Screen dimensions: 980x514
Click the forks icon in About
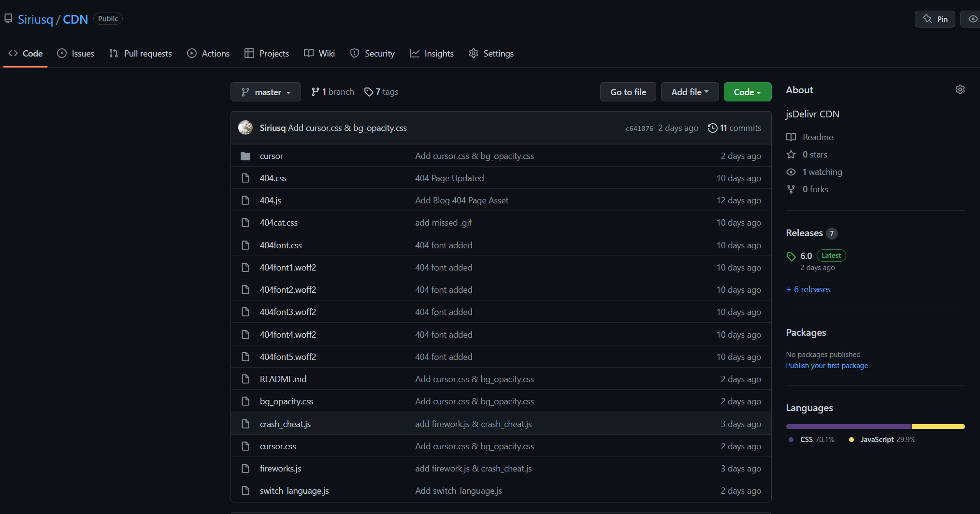point(791,189)
